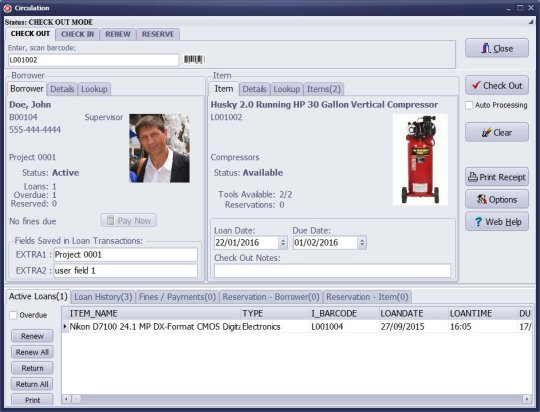This screenshot has height=412, width=540.
Task: Click the LOANDATE column header
Action: tap(414, 313)
